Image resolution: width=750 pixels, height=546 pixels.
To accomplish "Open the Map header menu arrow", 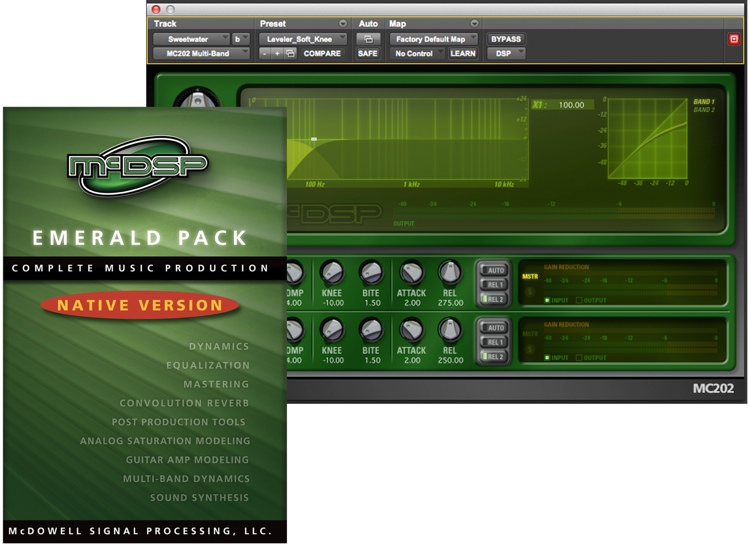I will click(x=474, y=23).
